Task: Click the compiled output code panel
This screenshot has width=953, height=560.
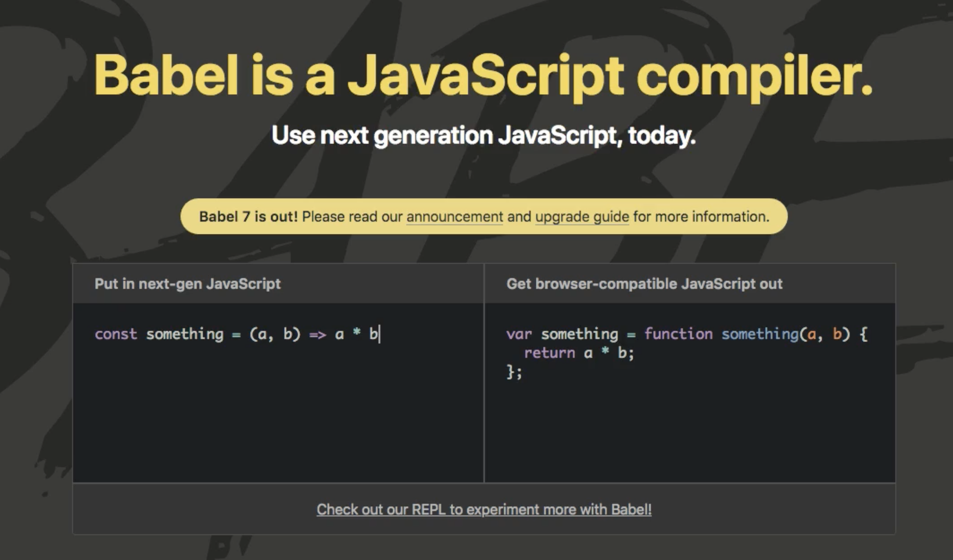Action: click(x=689, y=393)
